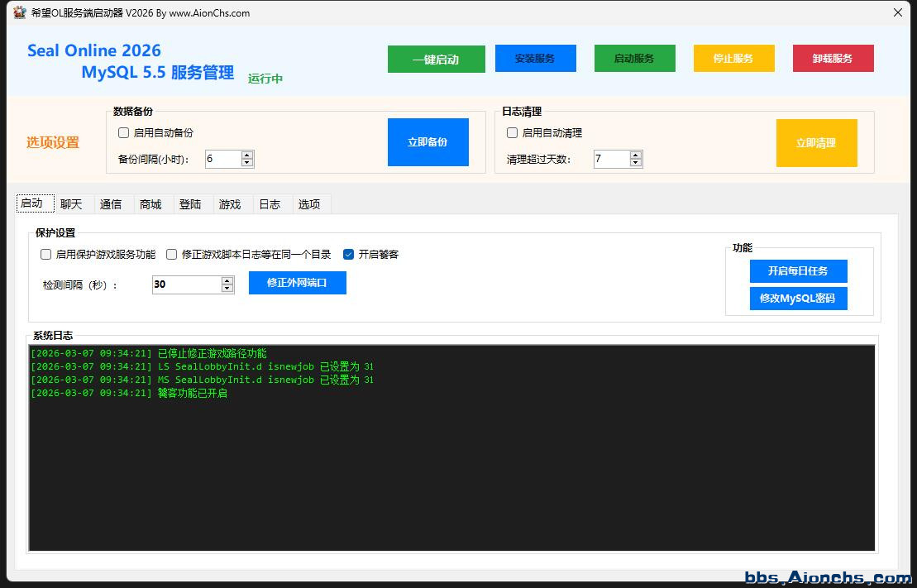Open the 商城 tab

click(x=150, y=204)
